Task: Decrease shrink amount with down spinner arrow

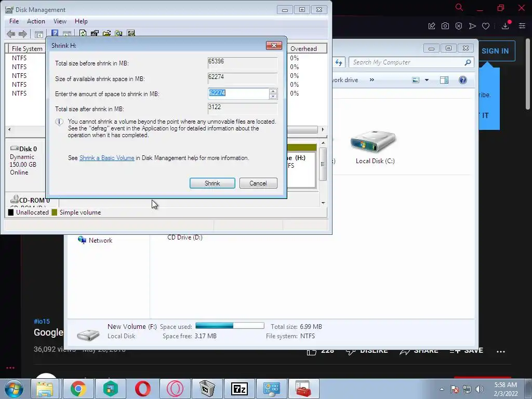Action: (273, 96)
